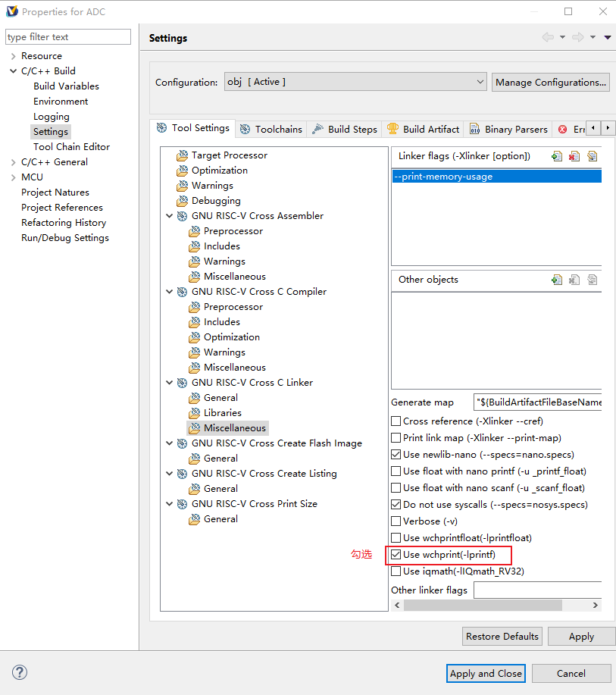Screen dimensions: 616x695
Task: Click the Apply and Close button
Action: point(486,673)
